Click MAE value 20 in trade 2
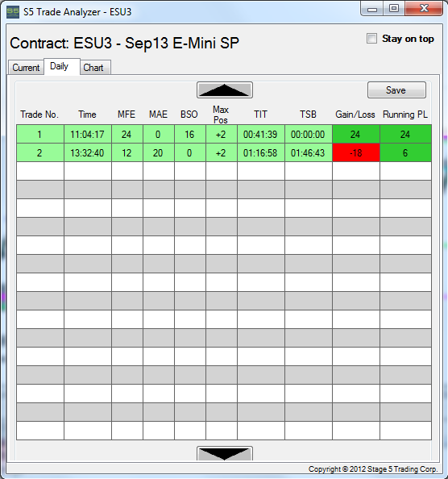Viewport: 448px width, 479px height. click(x=159, y=152)
